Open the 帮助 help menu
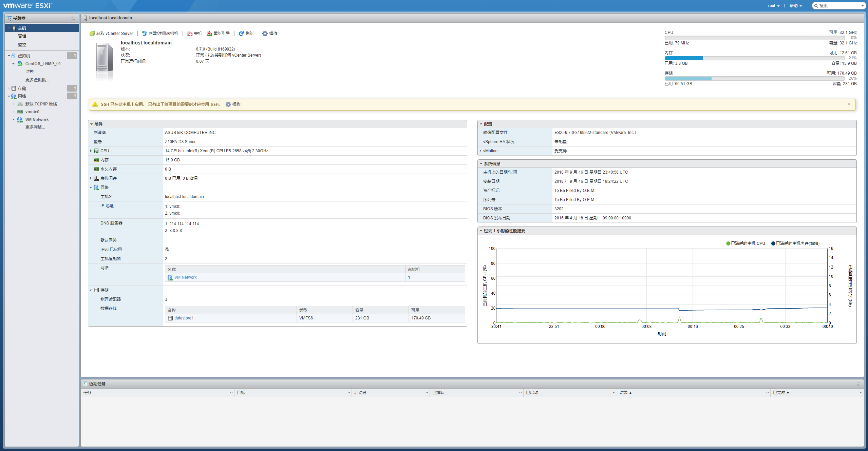 click(795, 6)
